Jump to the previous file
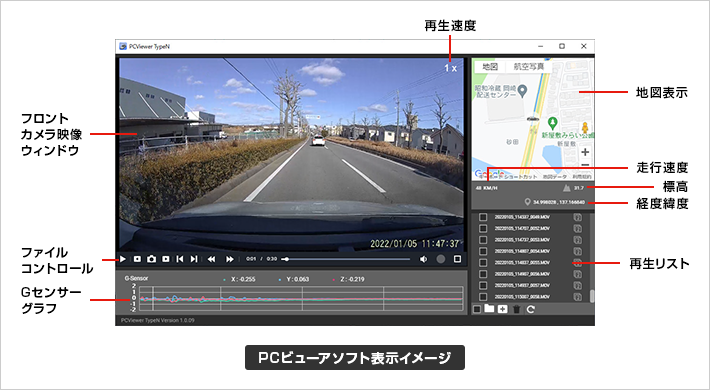 (x=180, y=259)
